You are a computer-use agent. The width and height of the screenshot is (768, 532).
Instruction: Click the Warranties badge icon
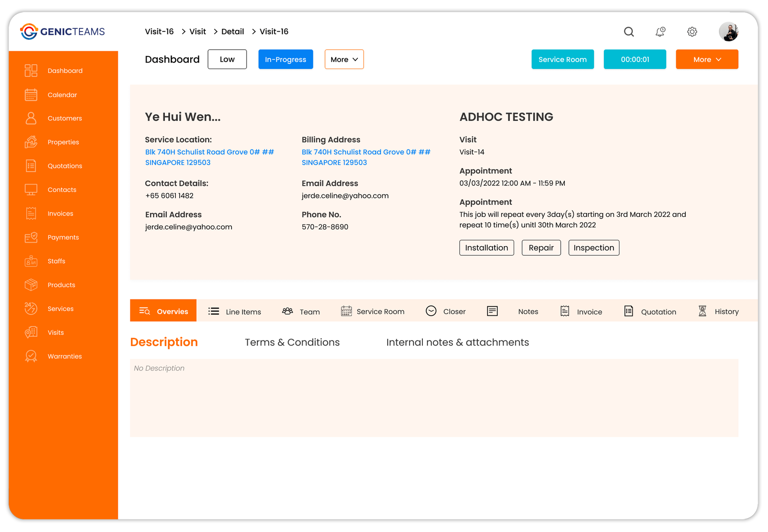[31, 356]
